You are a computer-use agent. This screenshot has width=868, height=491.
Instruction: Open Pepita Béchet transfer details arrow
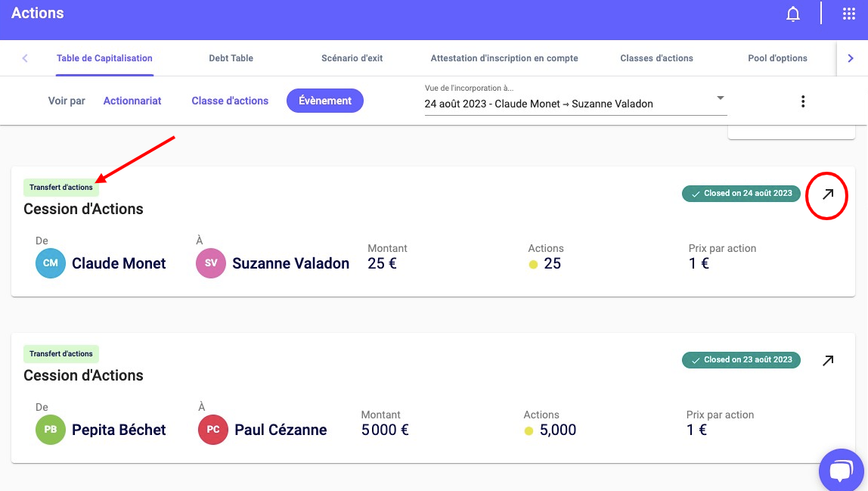[828, 361]
